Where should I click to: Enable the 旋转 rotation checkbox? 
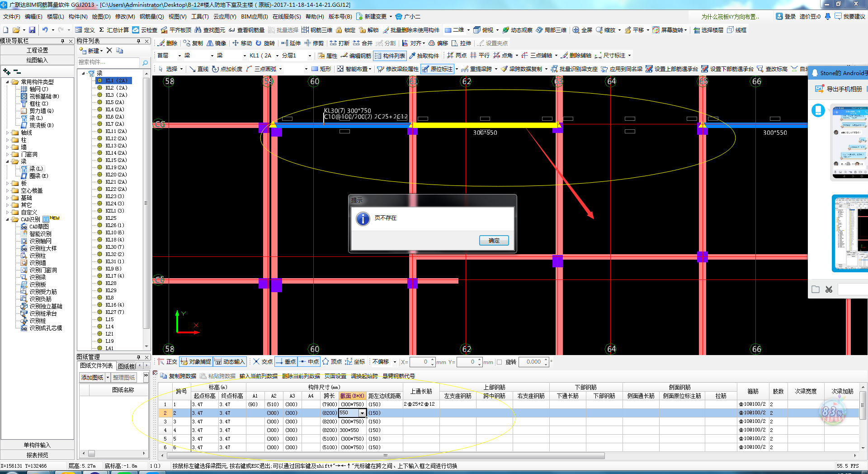pyautogui.click(x=500, y=362)
